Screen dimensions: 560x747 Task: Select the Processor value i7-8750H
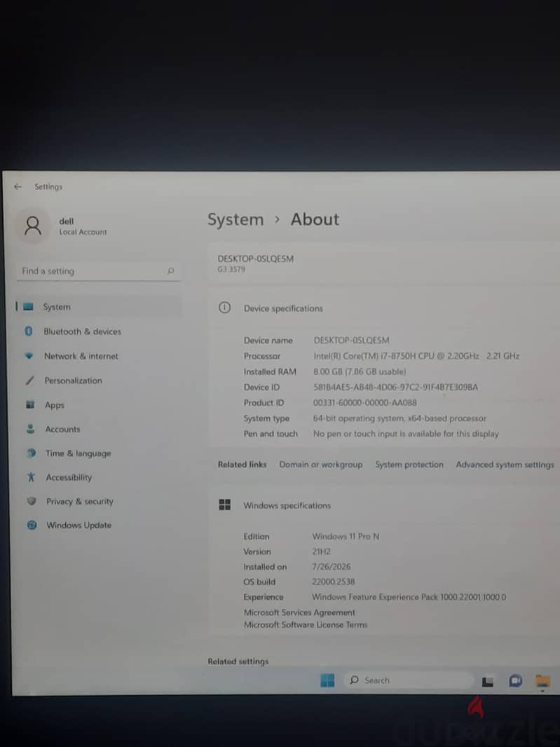[x=416, y=356]
